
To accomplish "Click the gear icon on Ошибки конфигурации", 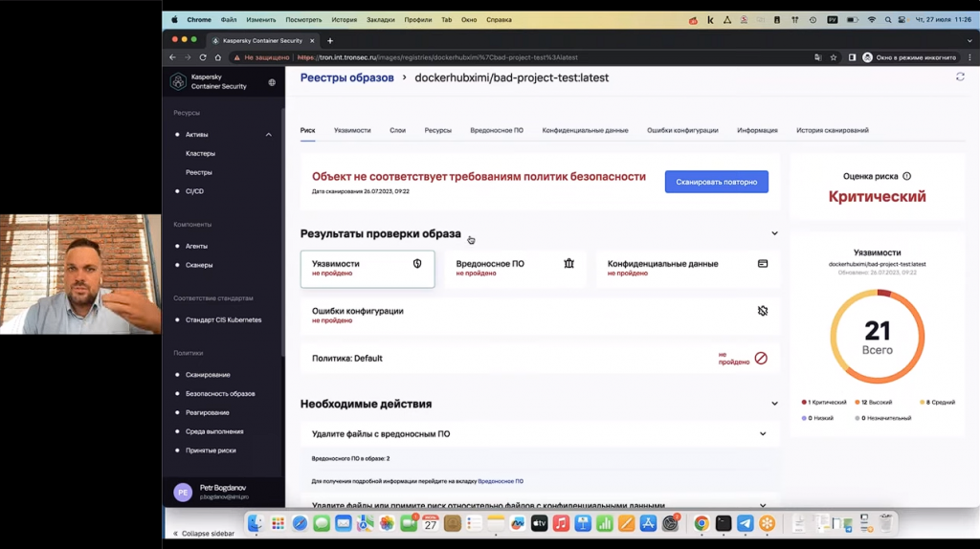I will [x=763, y=311].
